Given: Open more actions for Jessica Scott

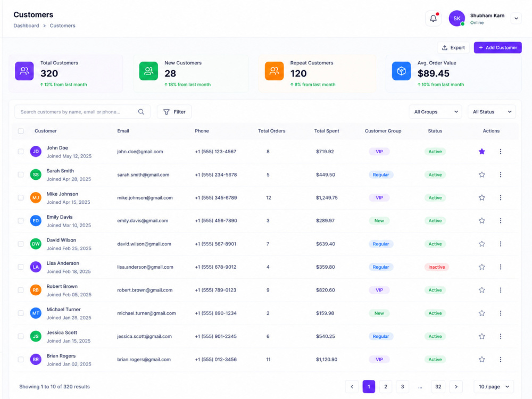Looking at the screenshot, I should click(501, 336).
